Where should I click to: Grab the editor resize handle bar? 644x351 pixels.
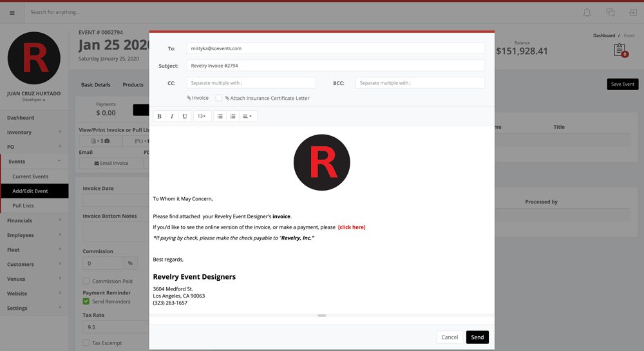click(x=321, y=316)
